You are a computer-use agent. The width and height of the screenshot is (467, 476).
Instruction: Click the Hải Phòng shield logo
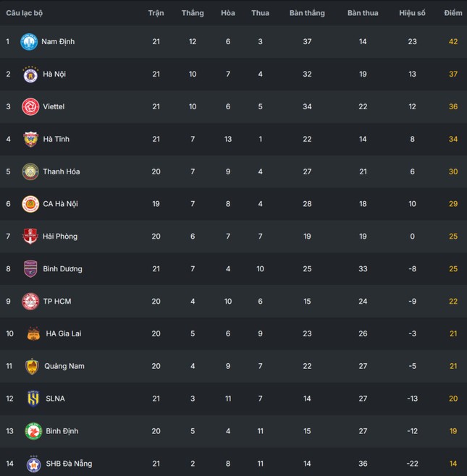coord(30,236)
